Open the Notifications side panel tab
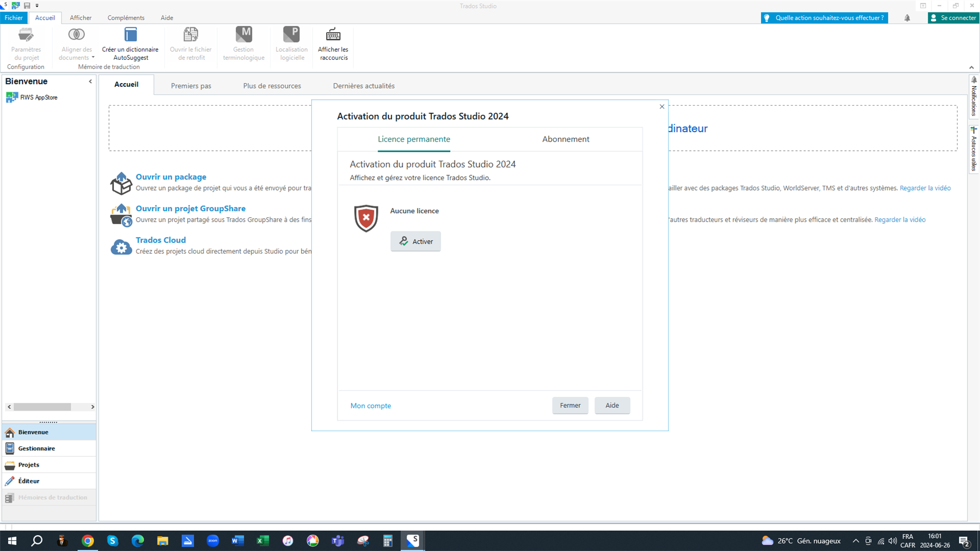Screen dimensions: 980x551 [x=974, y=96]
